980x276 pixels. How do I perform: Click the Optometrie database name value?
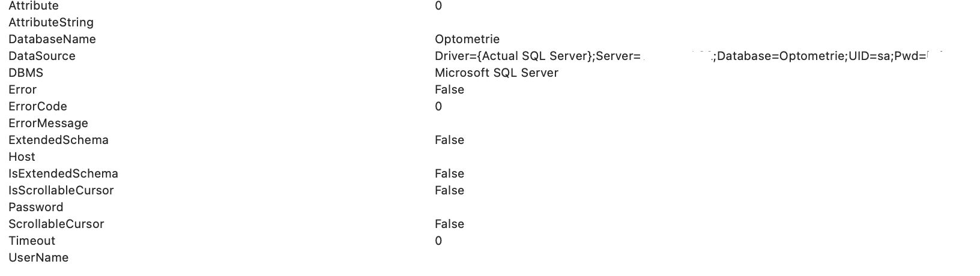pos(467,40)
